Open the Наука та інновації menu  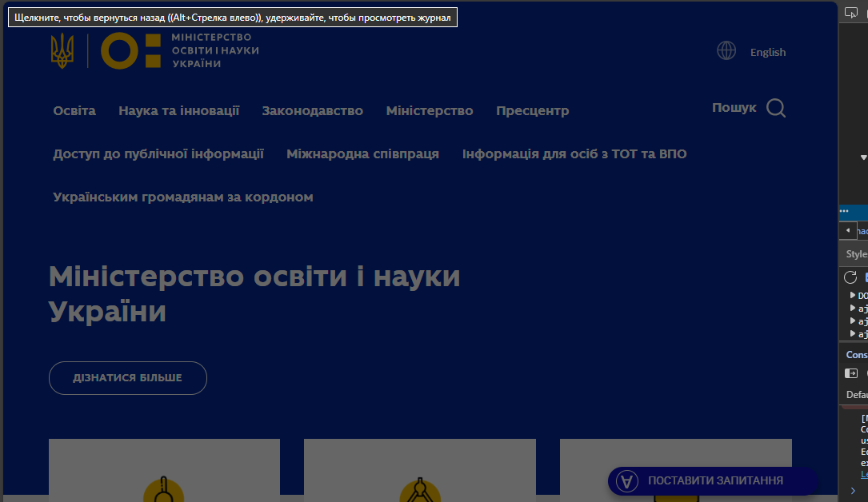coord(179,110)
